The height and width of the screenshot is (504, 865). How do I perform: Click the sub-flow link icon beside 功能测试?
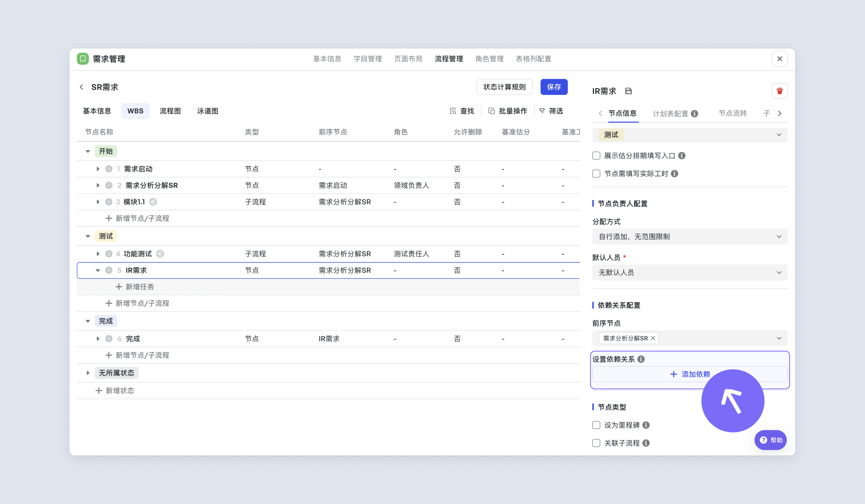click(x=160, y=254)
